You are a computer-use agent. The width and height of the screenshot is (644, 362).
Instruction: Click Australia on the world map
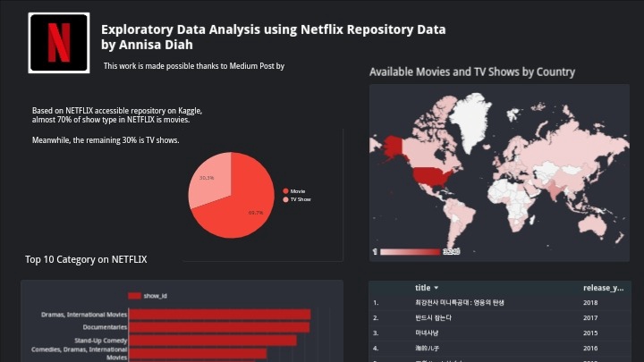(x=594, y=225)
